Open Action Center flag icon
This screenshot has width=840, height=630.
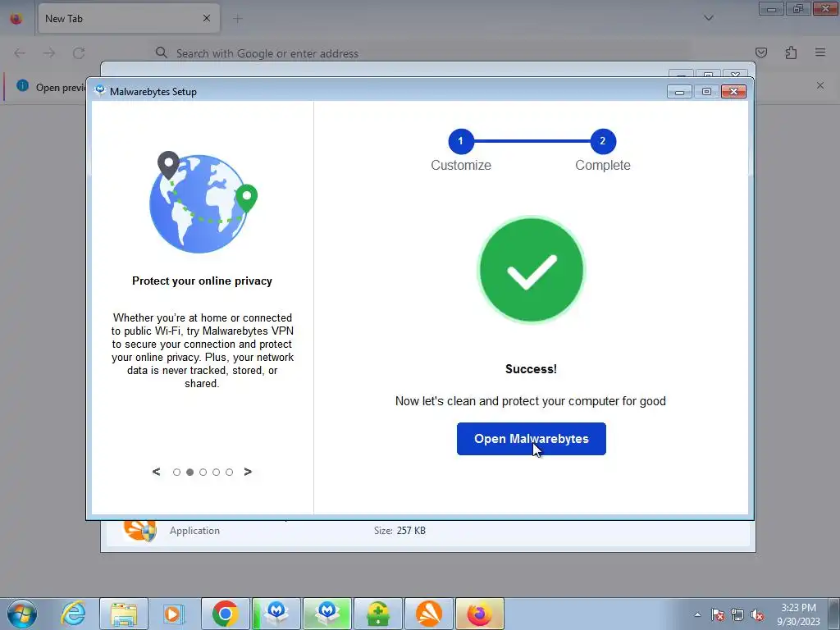pos(718,614)
